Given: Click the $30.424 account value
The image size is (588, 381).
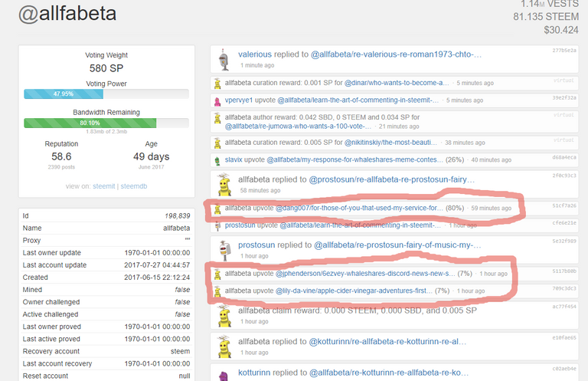Looking at the screenshot, I should click(x=561, y=30).
